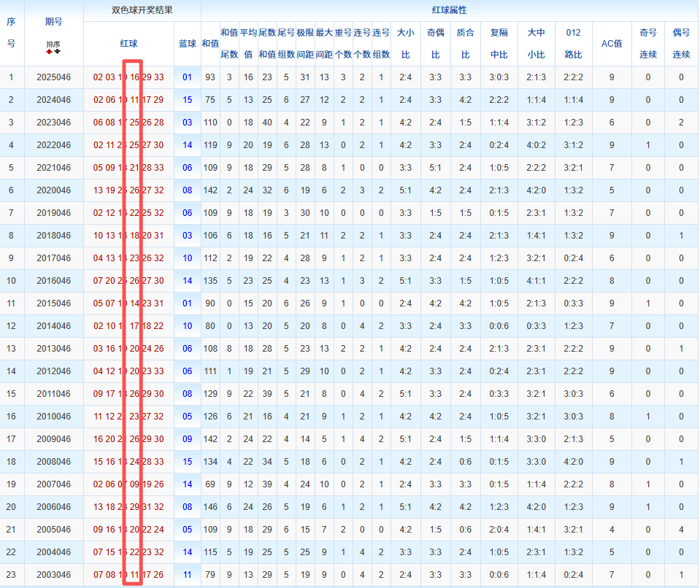This screenshot has width=700, height=588.
Task: Click the 序号 column header
Action: 11,33
